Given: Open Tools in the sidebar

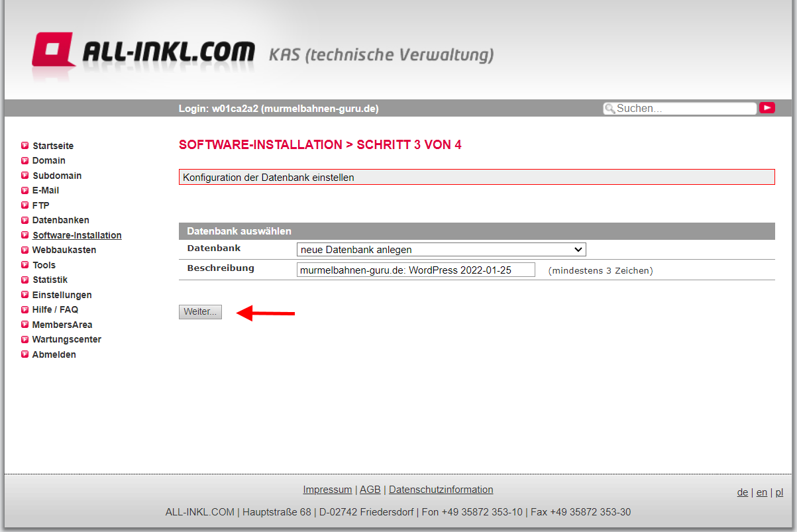Looking at the screenshot, I should (44, 265).
